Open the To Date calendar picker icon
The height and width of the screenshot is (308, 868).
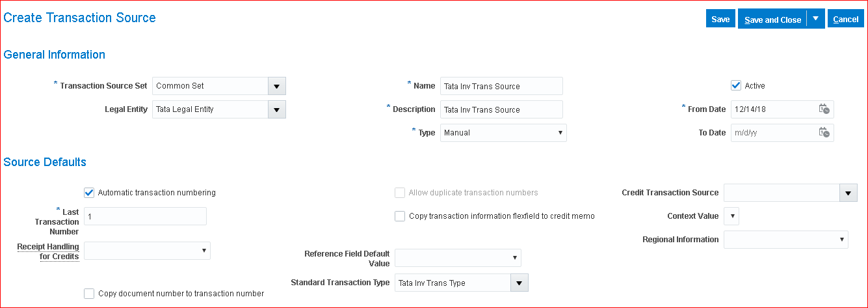824,133
